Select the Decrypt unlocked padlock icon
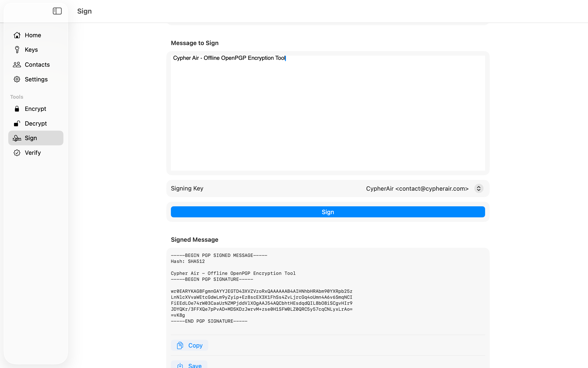 click(17, 124)
